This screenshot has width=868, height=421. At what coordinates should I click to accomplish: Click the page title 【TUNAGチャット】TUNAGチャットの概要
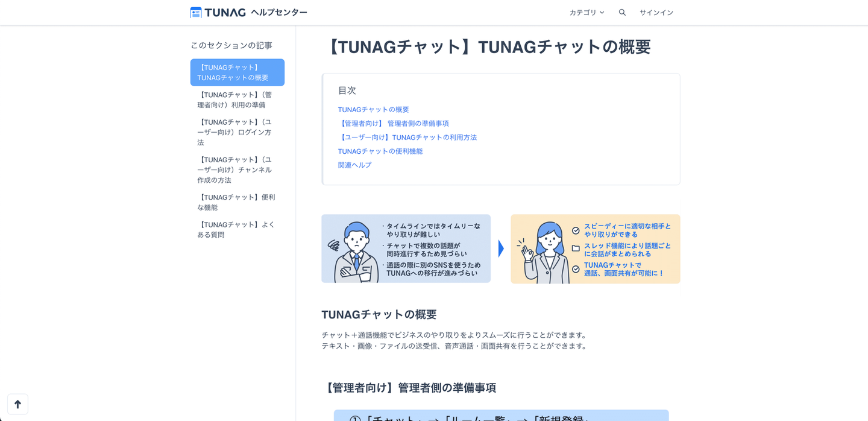487,47
